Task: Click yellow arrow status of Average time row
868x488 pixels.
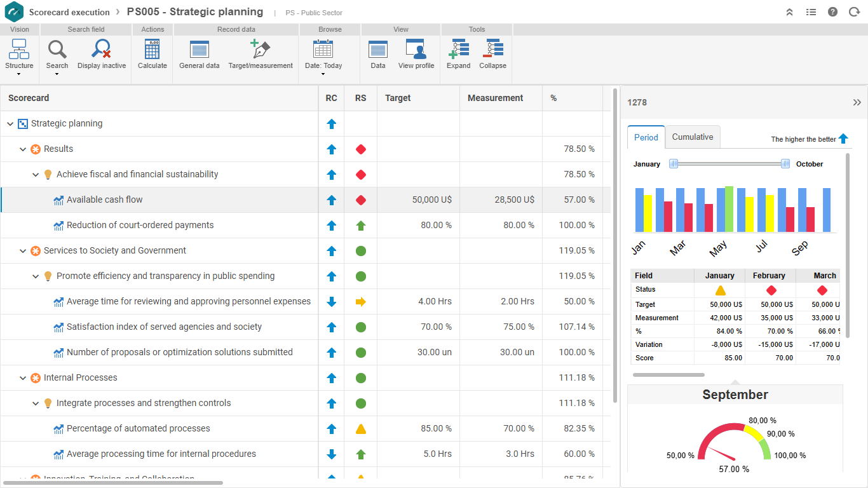Action: [361, 302]
